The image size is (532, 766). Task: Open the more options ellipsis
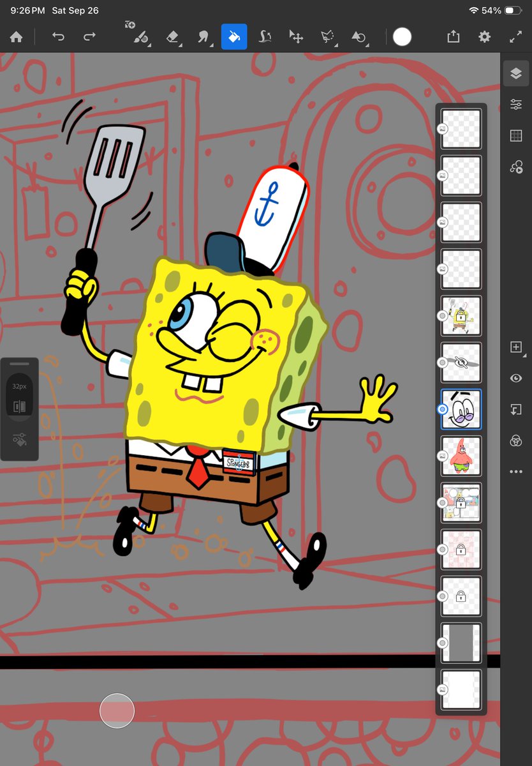(516, 472)
